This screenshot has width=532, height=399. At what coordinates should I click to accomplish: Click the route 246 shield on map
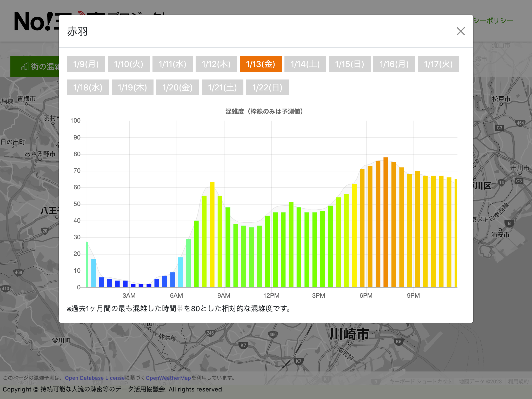click(210, 333)
